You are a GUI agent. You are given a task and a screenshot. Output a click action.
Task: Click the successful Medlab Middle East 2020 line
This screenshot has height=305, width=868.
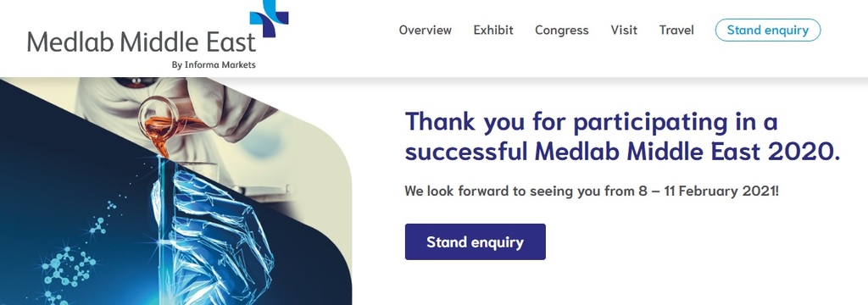point(622,152)
